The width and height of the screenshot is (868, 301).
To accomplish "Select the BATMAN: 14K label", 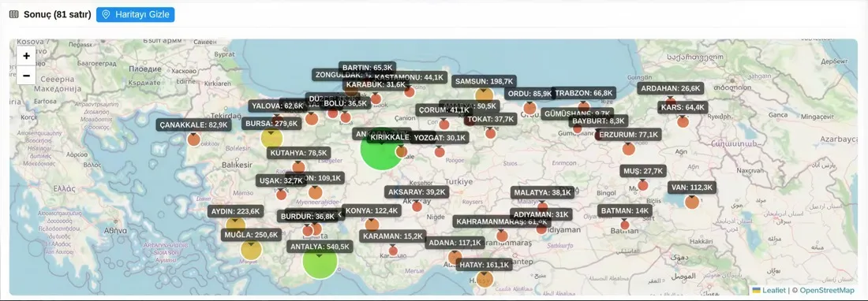I will click(x=624, y=210).
